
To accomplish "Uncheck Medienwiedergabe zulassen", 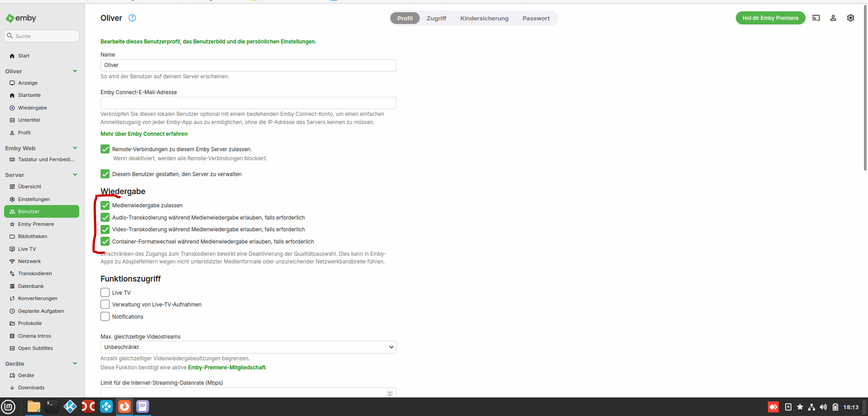I will point(105,206).
